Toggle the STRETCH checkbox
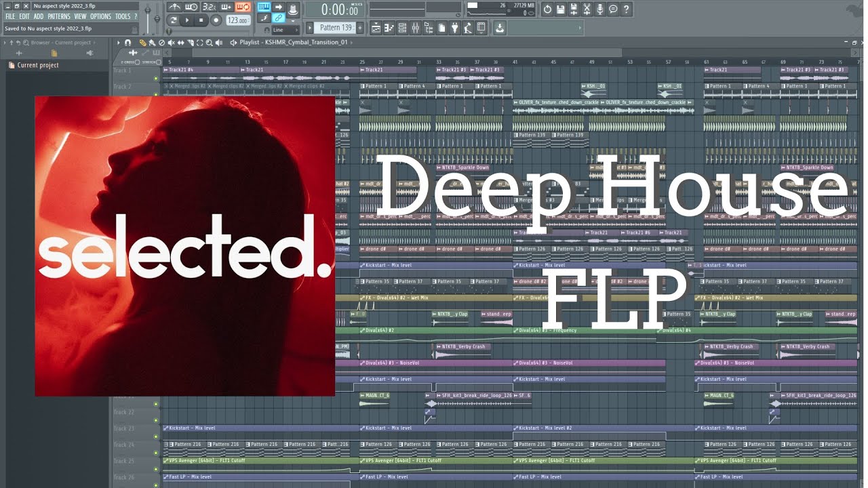This screenshot has width=868, height=488. tap(158, 62)
